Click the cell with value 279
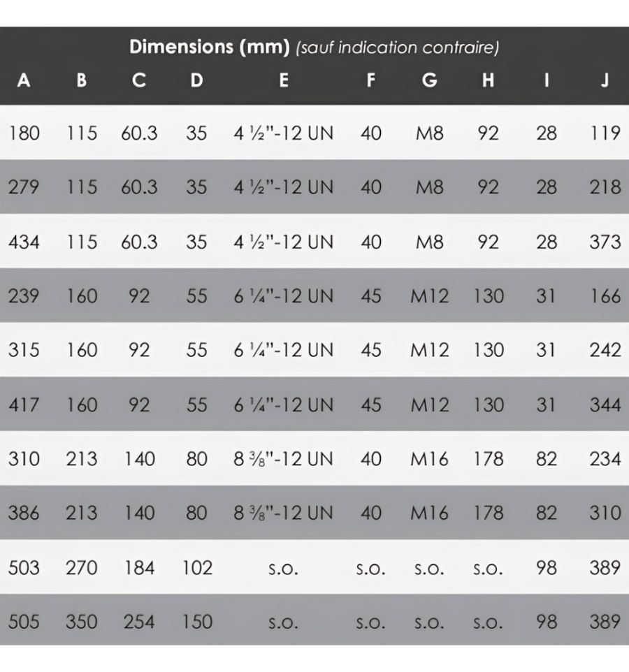Screen dimensions: 629x672 tap(24, 187)
